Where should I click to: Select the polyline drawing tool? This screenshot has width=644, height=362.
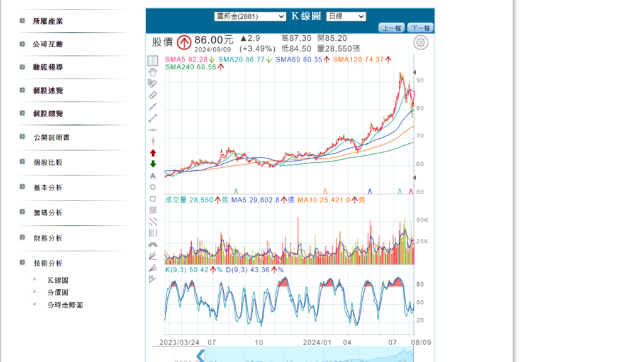tap(153, 107)
